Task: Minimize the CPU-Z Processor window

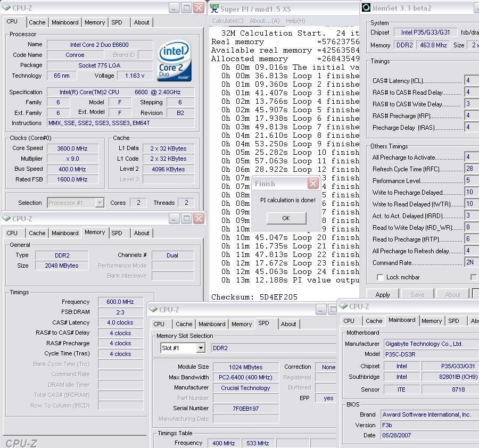Action: pyautogui.click(x=174, y=8)
